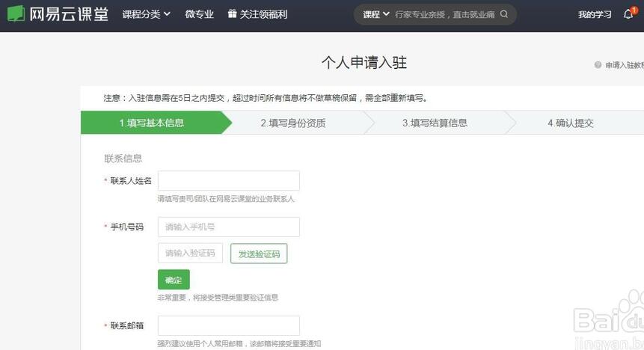644x350 pixels.
Task: Click the 发送验证码 button
Action: coord(259,254)
